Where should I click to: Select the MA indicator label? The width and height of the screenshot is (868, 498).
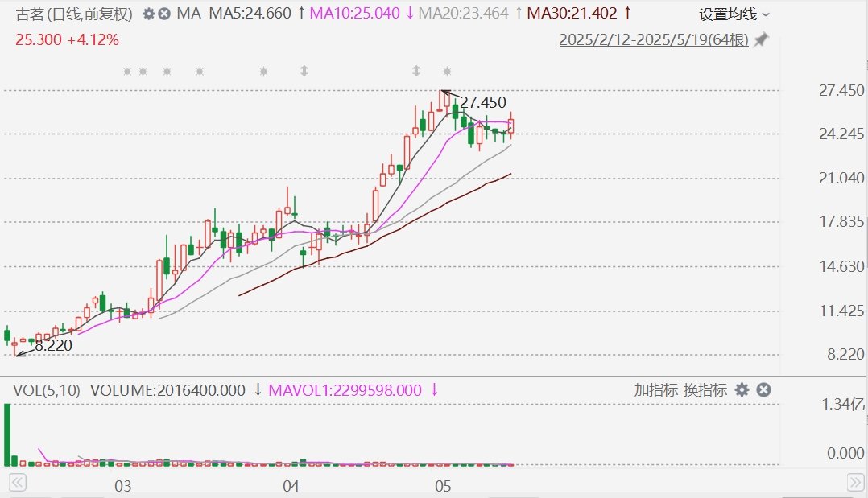(x=188, y=14)
